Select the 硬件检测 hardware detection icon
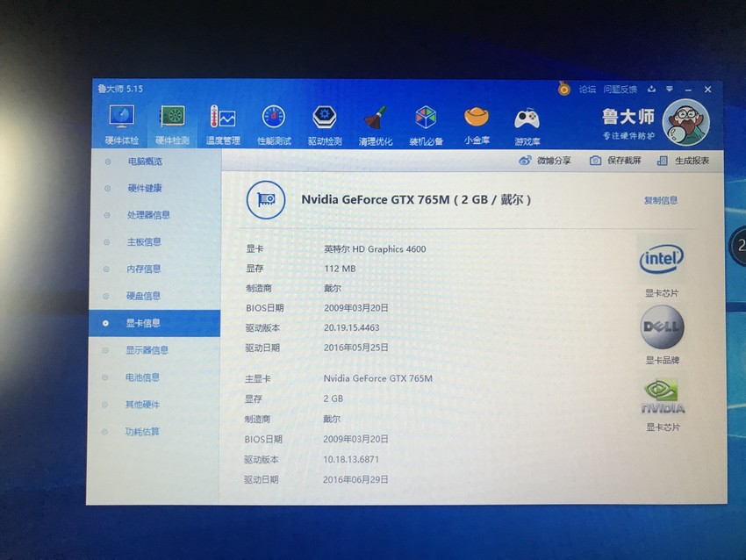 172,125
